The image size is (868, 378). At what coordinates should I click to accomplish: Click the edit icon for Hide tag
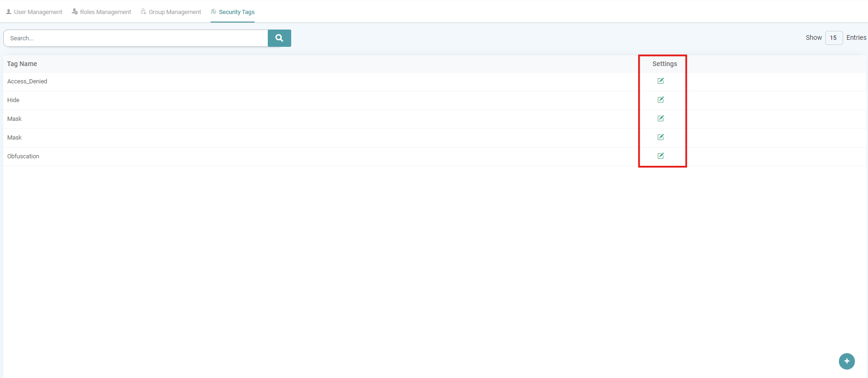pyautogui.click(x=660, y=100)
